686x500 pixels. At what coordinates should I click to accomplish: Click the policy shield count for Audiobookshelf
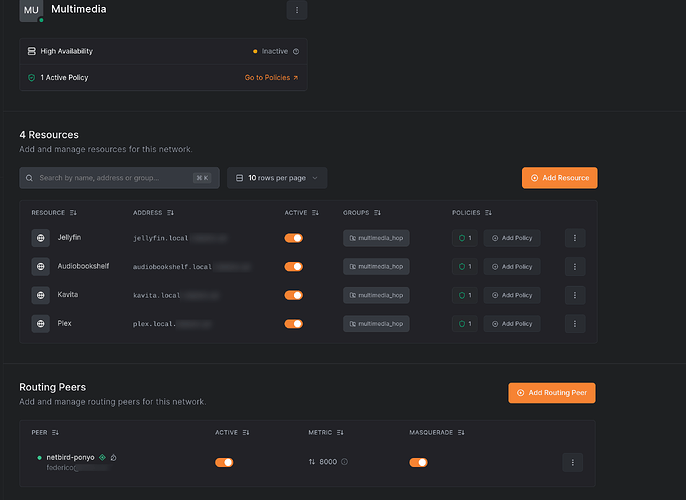tap(464, 267)
